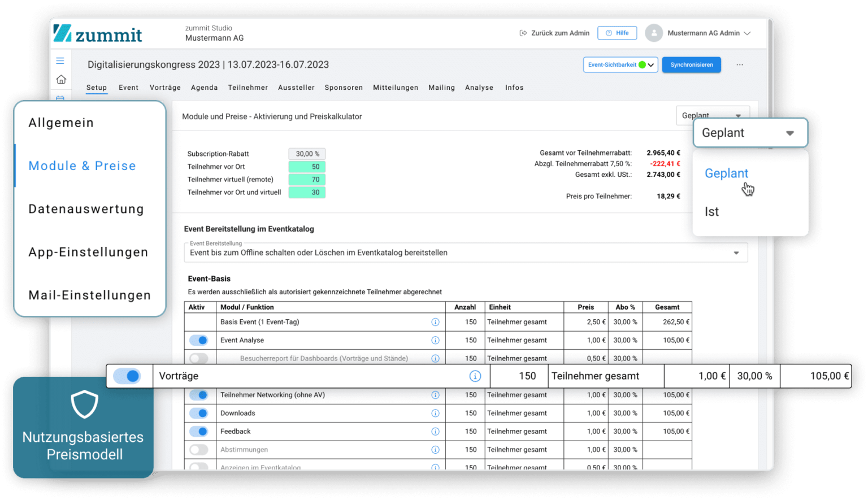868x500 pixels.
Task: Open the hamburger navigation menu
Action: point(60,60)
